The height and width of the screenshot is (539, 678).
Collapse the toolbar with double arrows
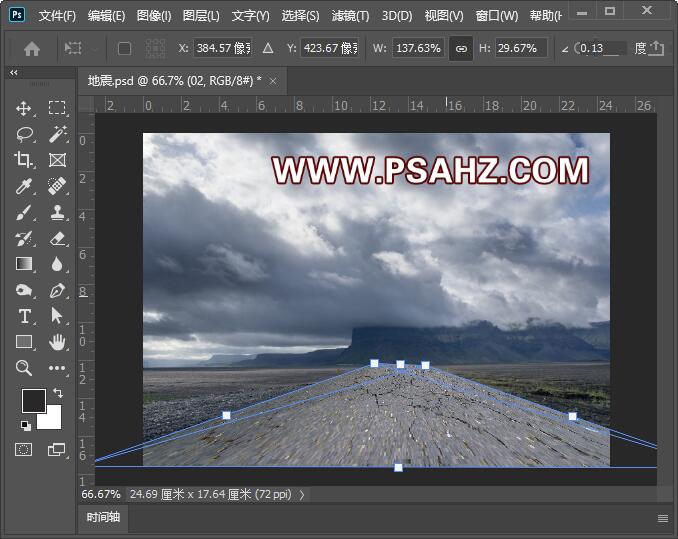click(14, 72)
